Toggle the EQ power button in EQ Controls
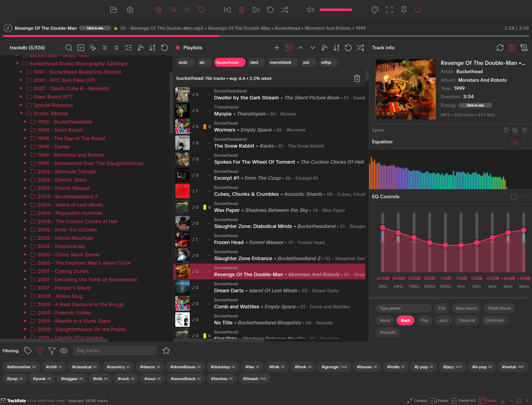 pos(514,197)
